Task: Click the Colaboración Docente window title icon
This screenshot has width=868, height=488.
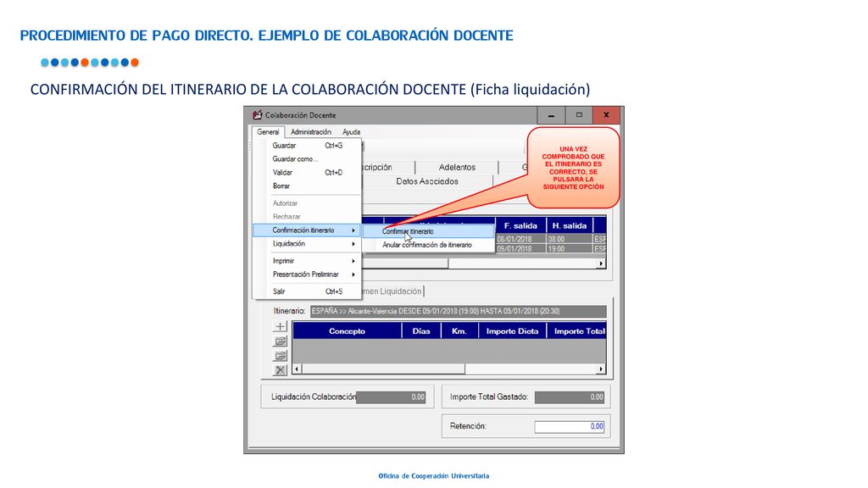Action: 258,115
